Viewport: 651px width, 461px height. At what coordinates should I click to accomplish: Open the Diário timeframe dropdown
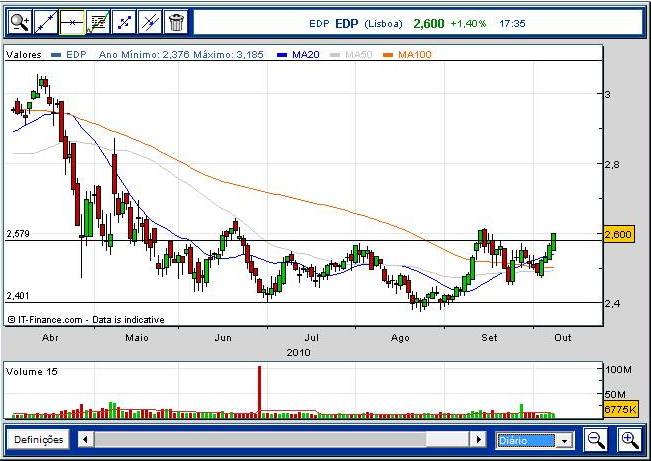tap(535, 440)
